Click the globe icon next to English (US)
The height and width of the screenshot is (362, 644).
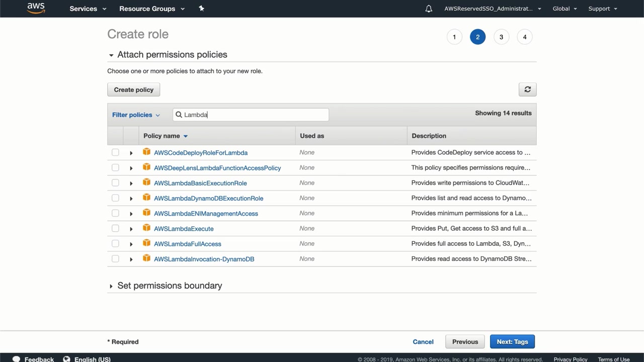[66, 359]
